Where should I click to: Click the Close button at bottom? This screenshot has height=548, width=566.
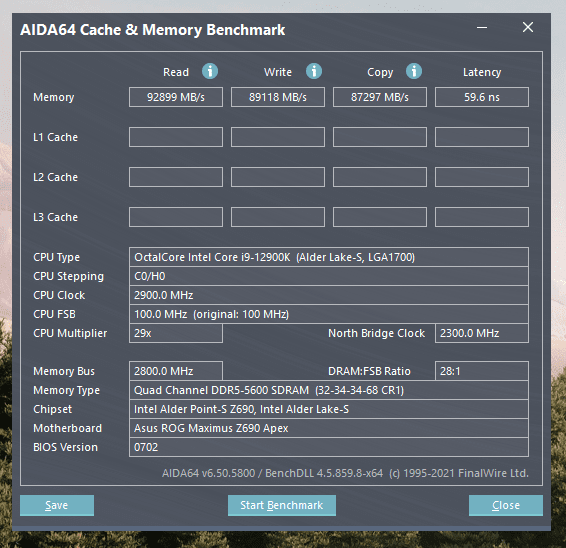(x=506, y=505)
